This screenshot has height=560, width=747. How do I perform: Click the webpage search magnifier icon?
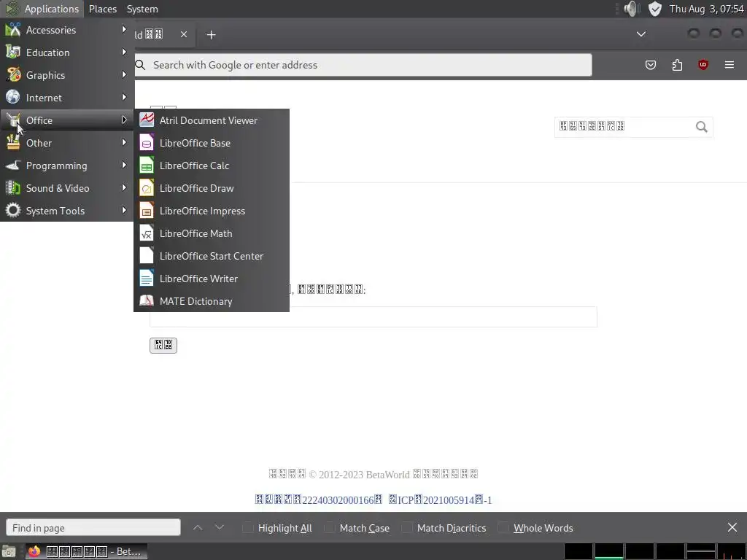click(701, 127)
